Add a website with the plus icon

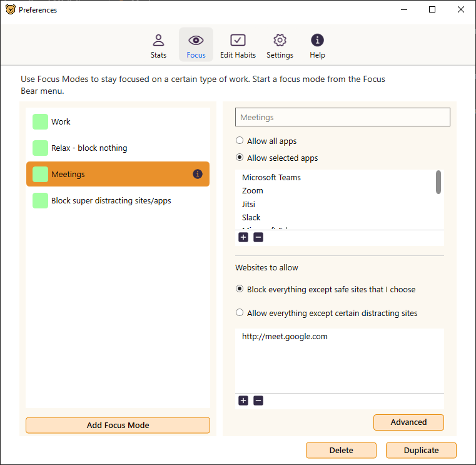pos(243,401)
